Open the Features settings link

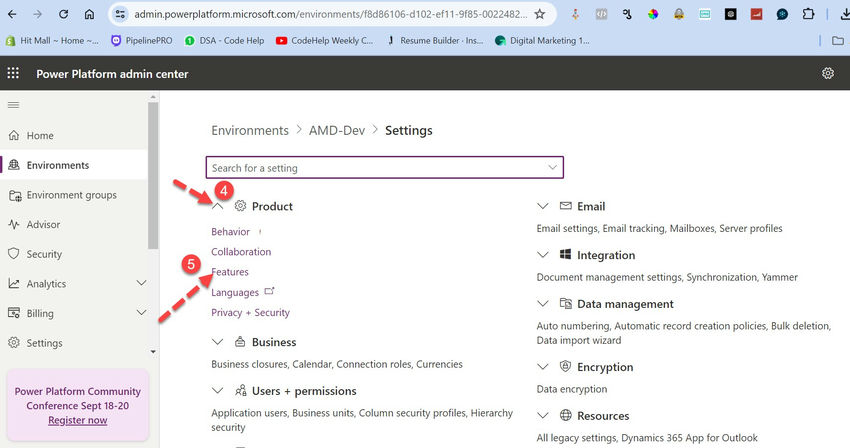[230, 272]
